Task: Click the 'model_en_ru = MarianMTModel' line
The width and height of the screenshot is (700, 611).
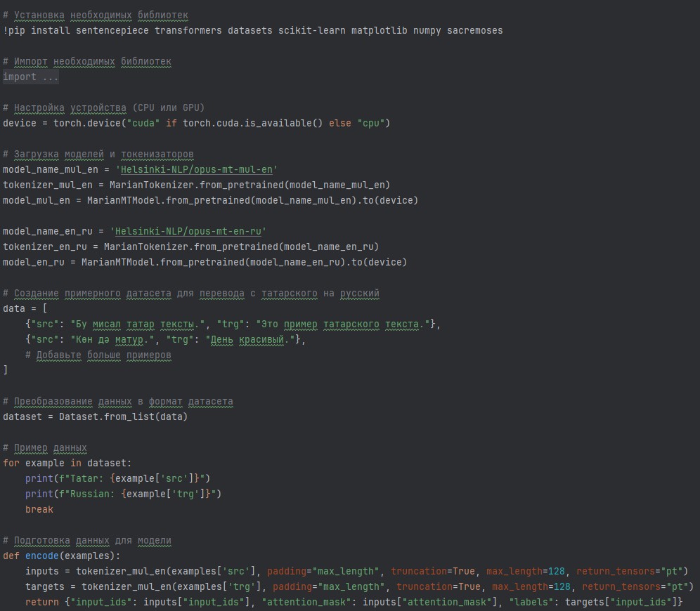Action: tap(205, 263)
